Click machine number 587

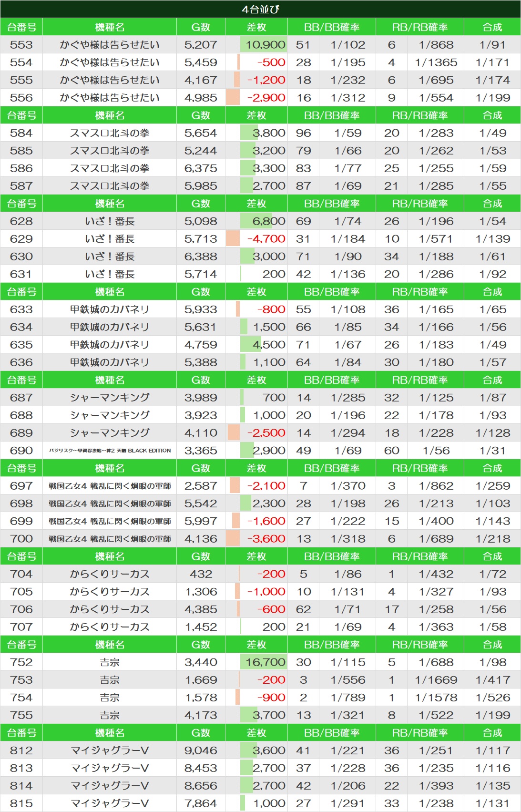(21, 186)
